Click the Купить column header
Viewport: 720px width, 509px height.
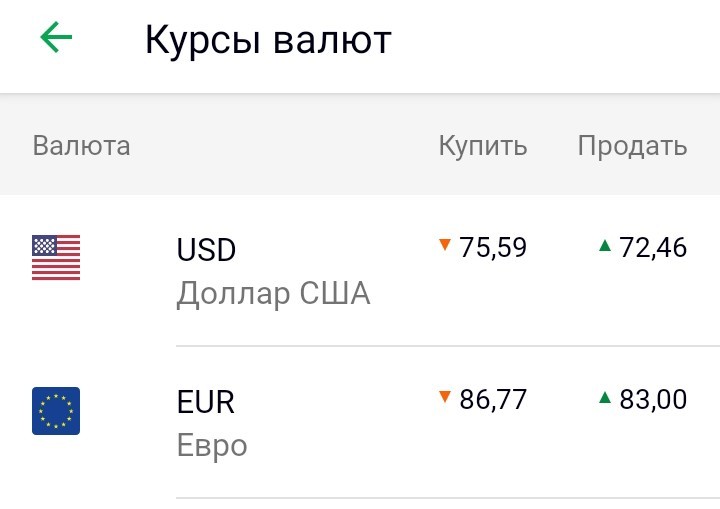pos(483,146)
